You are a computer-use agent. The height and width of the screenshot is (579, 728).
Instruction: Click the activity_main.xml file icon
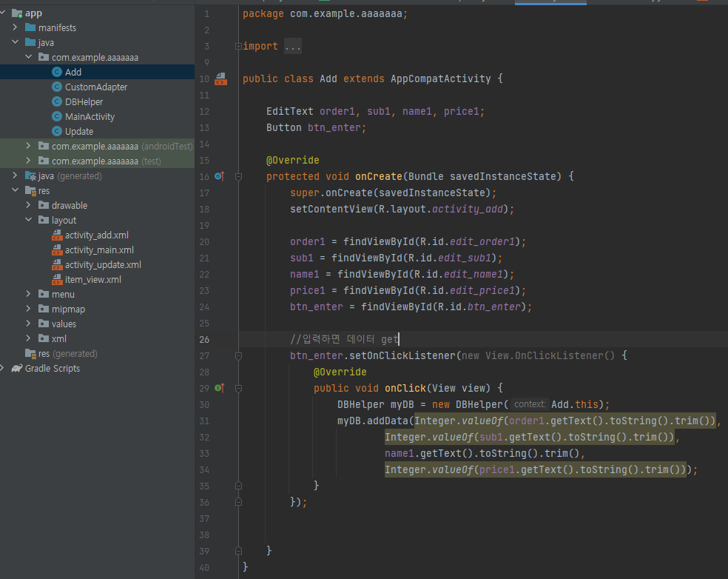[x=57, y=250]
